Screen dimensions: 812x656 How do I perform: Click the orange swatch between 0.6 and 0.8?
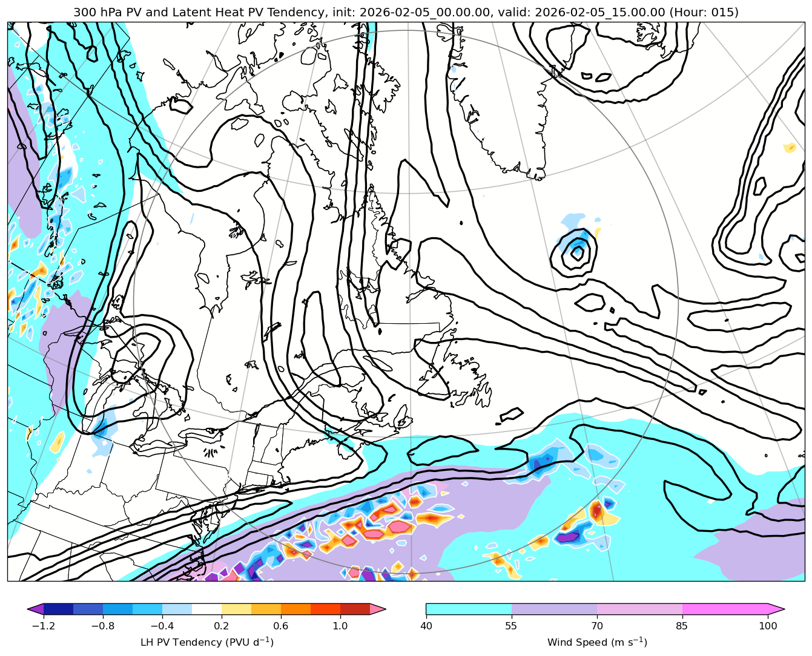coord(295,609)
